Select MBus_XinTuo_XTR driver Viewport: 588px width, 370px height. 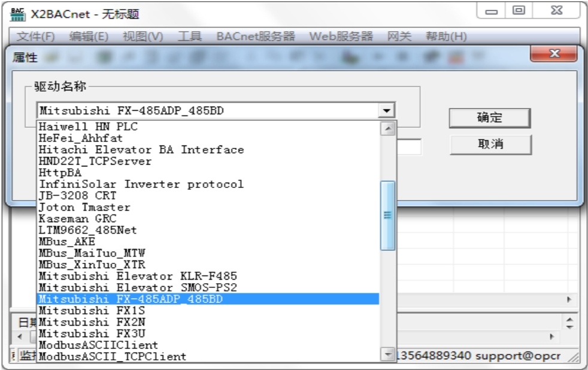coord(208,265)
